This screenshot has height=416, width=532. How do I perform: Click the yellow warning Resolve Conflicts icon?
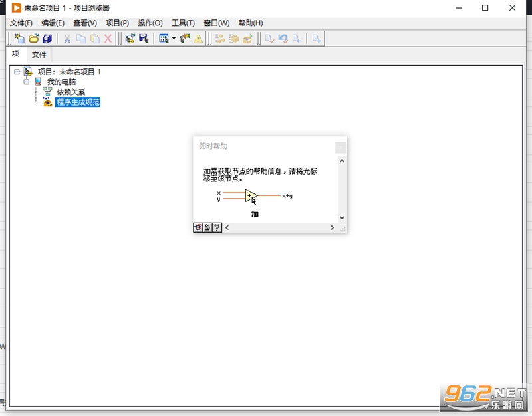tap(198, 39)
